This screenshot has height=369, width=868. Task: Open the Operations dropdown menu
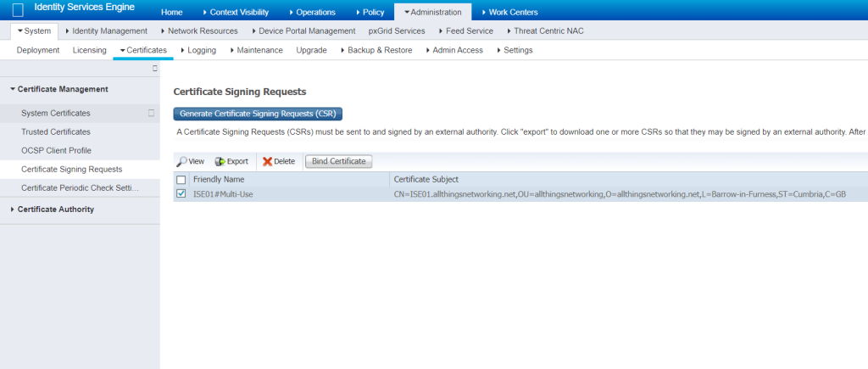click(312, 12)
